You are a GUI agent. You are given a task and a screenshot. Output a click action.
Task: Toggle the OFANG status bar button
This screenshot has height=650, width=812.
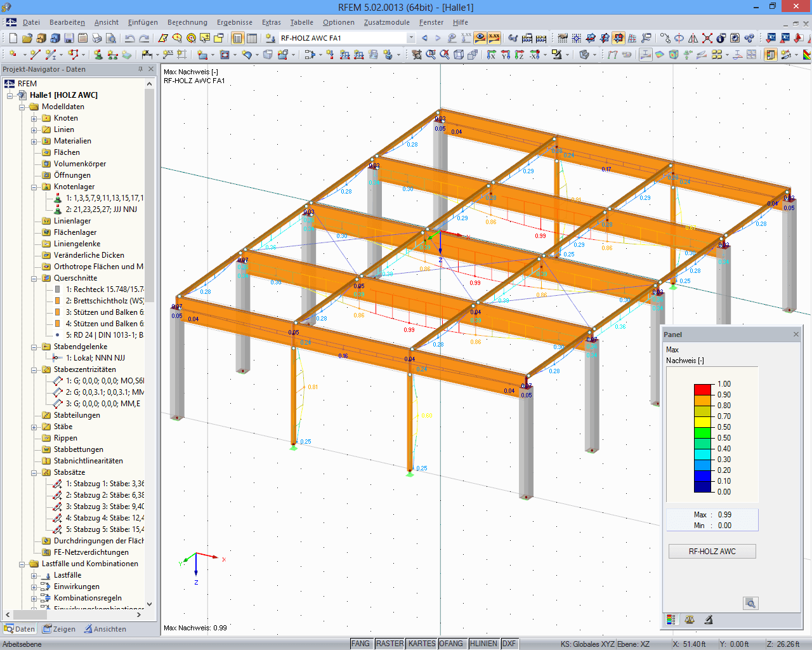451,644
